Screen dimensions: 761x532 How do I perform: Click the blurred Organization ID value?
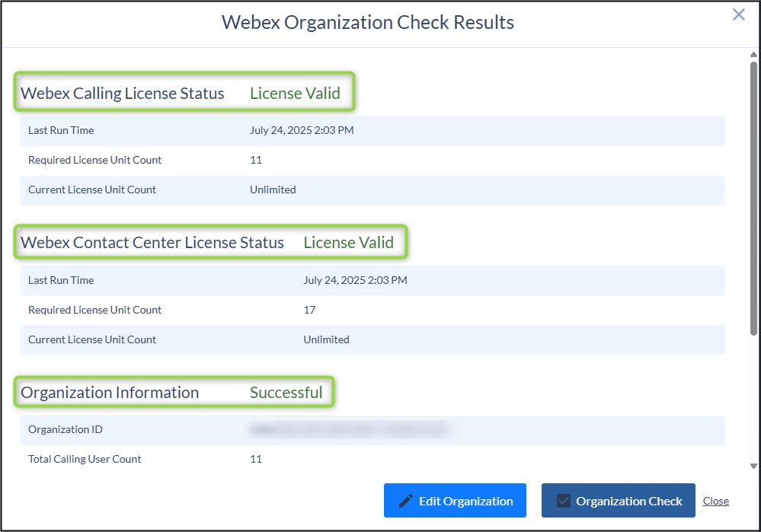[x=350, y=430]
